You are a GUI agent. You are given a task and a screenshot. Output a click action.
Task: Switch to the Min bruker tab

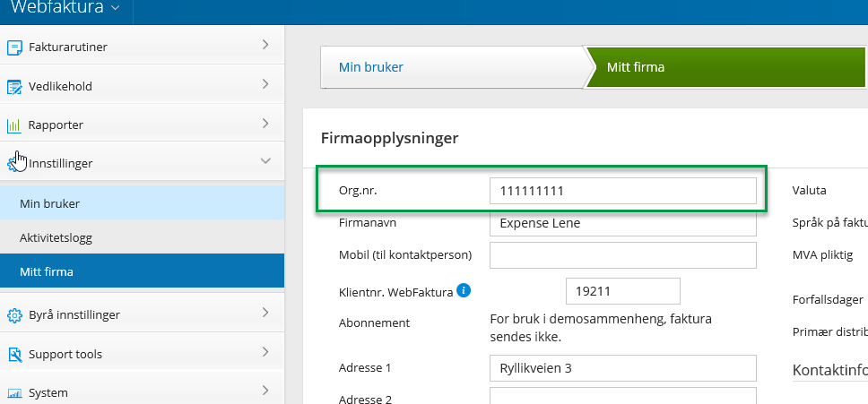(370, 67)
